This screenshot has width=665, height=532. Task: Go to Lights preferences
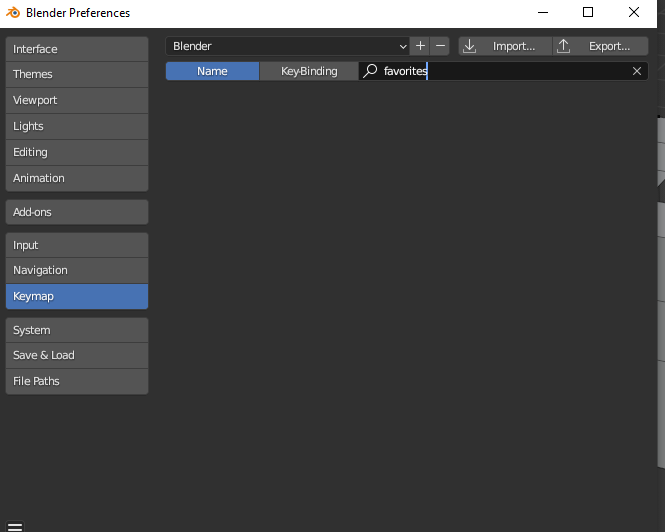point(77,126)
